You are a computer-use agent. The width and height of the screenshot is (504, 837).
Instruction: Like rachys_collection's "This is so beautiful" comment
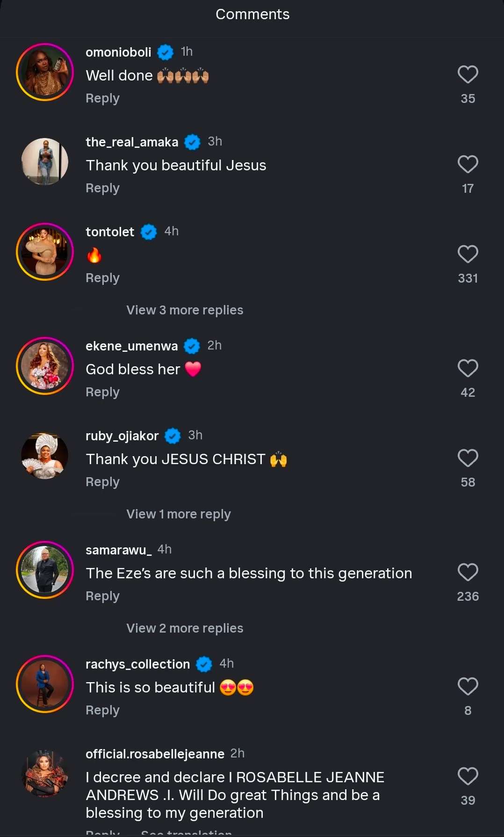[468, 686]
